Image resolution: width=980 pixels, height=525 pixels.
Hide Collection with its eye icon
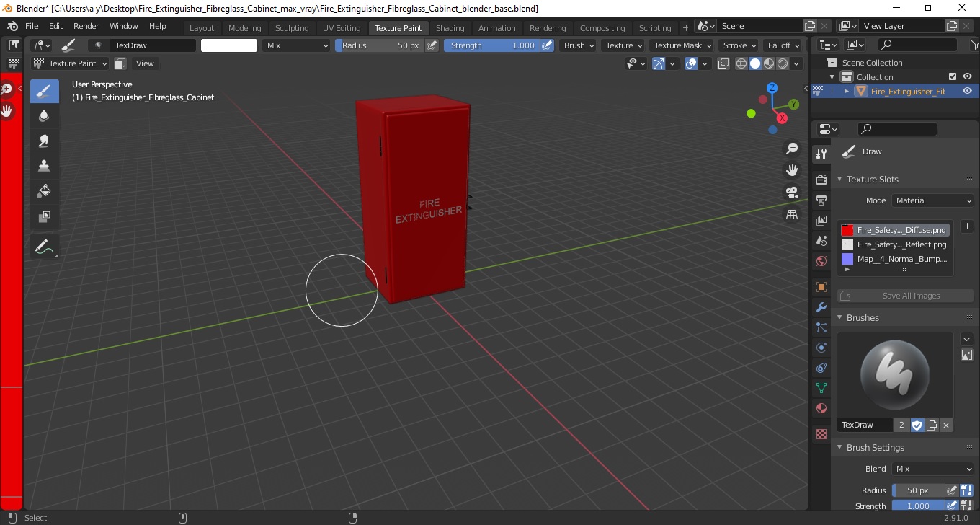click(x=967, y=76)
